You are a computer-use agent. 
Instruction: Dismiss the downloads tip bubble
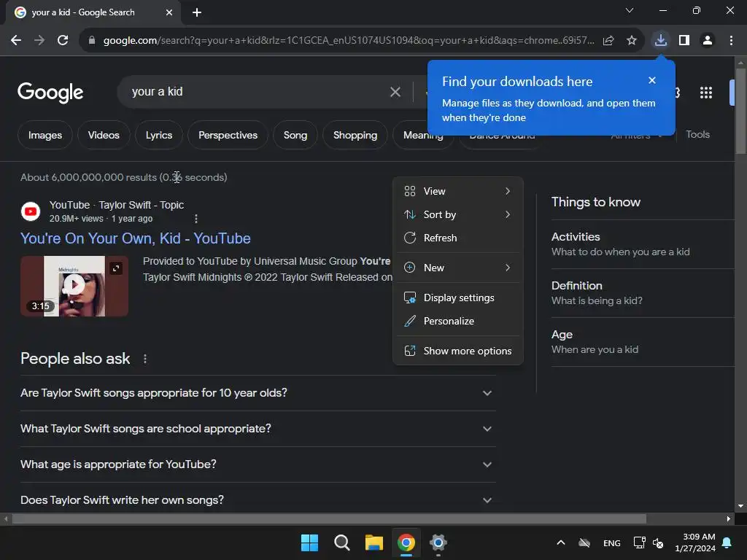coord(651,80)
